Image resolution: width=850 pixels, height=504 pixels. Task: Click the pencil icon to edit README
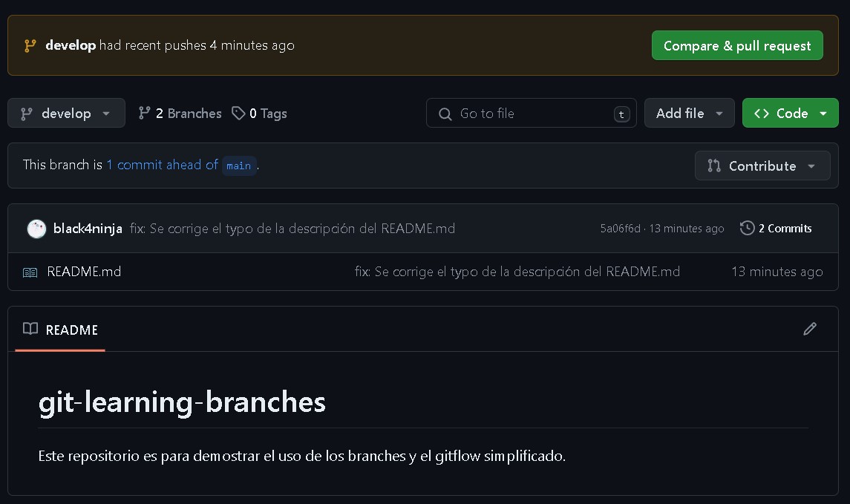(809, 329)
